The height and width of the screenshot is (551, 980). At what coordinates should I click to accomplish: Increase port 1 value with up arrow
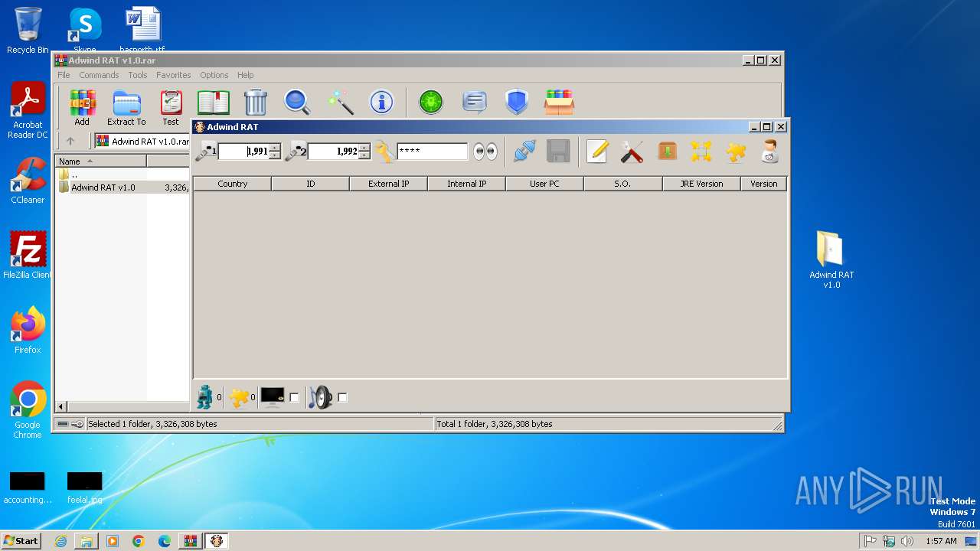[275, 147]
